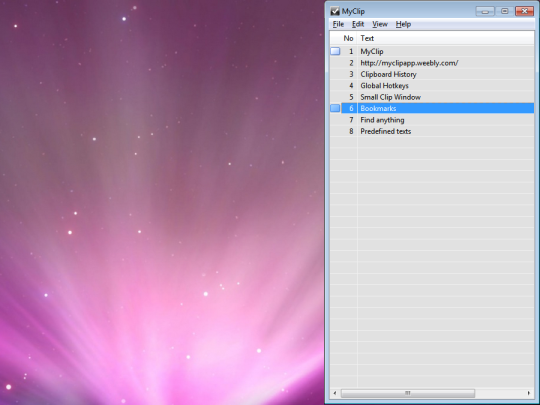Select the 'Clipboard History' entry
Viewport: 540px width, 405px height.
(x=388, y=74)
